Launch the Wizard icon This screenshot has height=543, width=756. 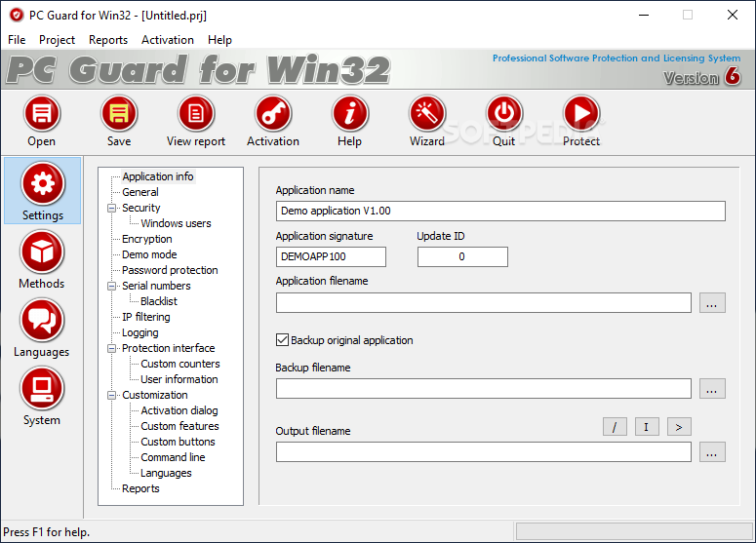[x=427, y=114]
